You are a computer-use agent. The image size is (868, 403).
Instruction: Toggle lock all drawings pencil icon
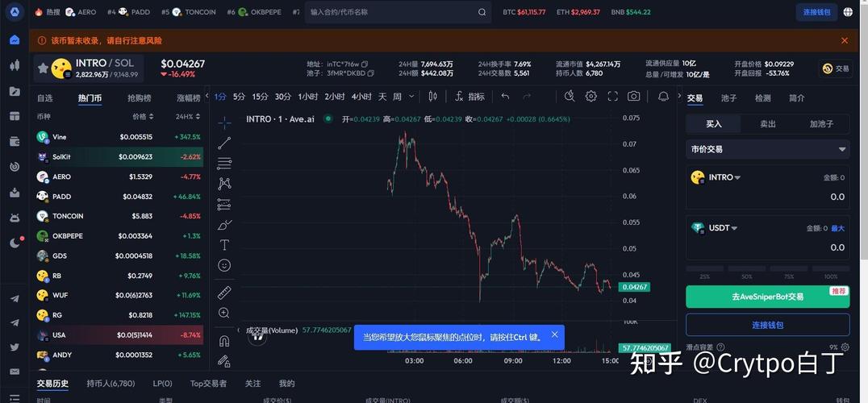224,361
